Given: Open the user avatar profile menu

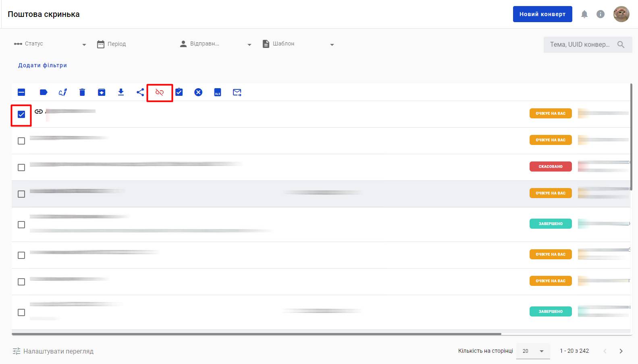Looking at the screenshot, I should (621, 14).
